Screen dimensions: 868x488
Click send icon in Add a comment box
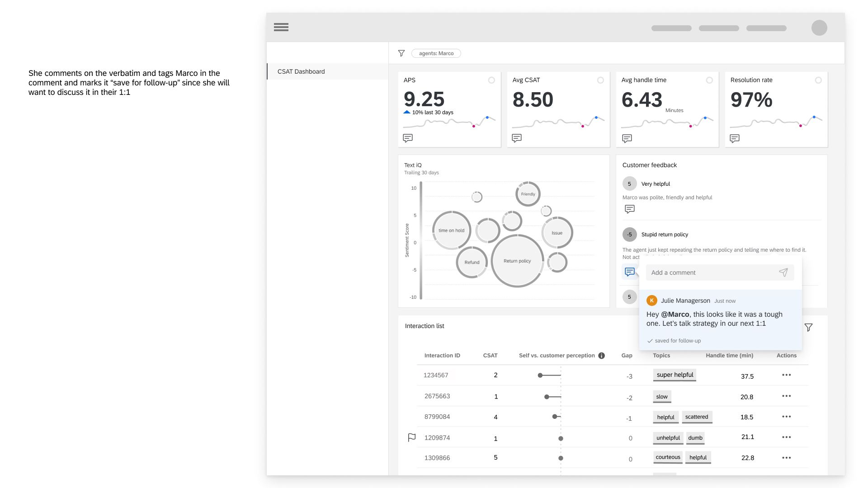coord(783,272)
